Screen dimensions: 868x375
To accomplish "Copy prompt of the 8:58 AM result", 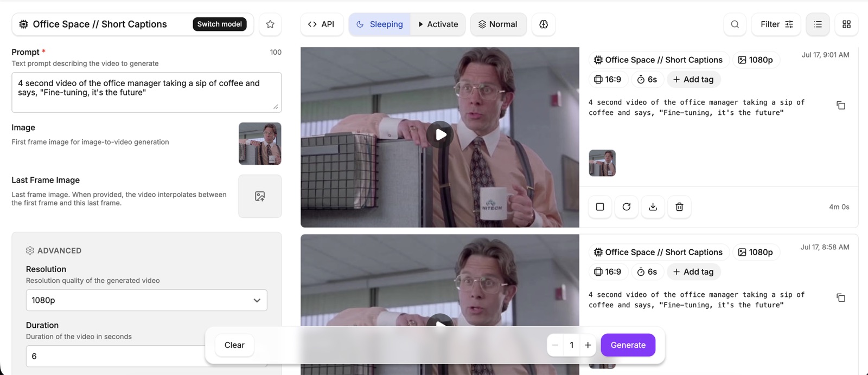I will click(x=841, y=298).
